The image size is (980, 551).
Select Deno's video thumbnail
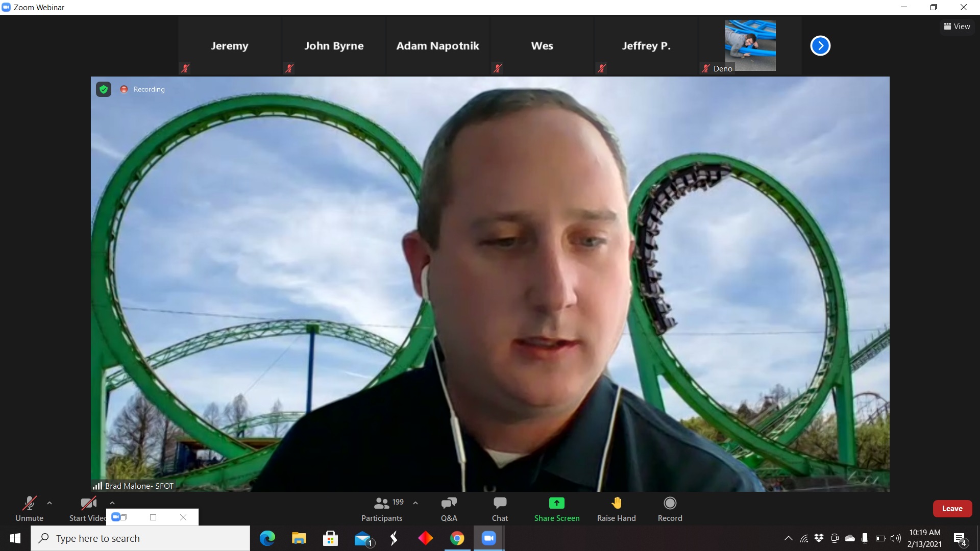coord(750,46)
